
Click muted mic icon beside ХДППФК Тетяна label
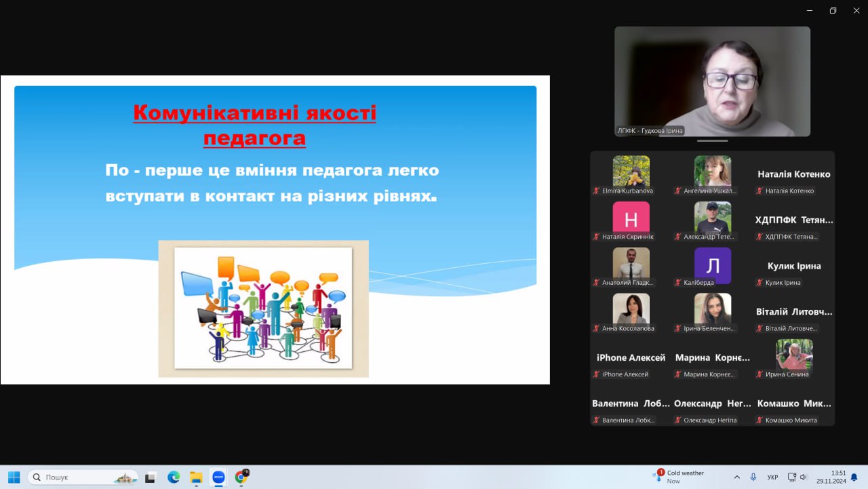click(x=759, y=237)
